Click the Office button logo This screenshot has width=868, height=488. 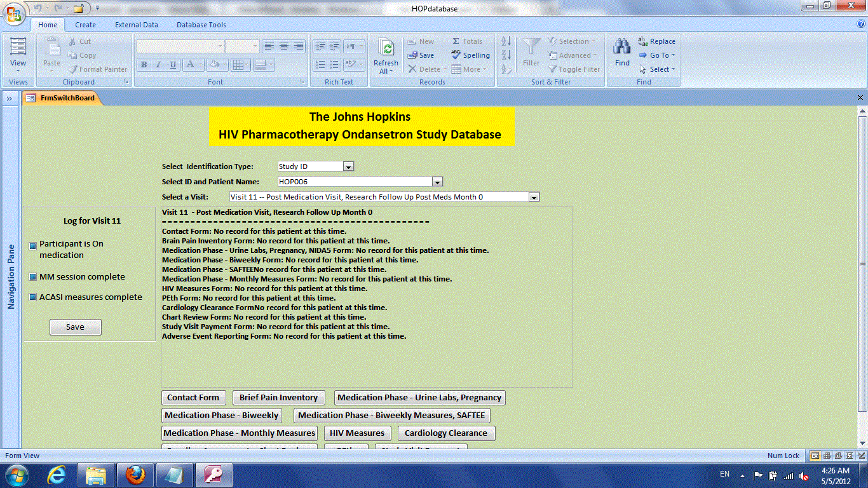click(x=15, y=13)
